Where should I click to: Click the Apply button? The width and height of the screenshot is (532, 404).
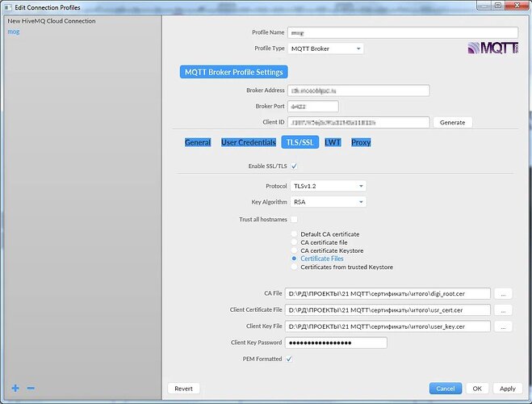(503, 388)
